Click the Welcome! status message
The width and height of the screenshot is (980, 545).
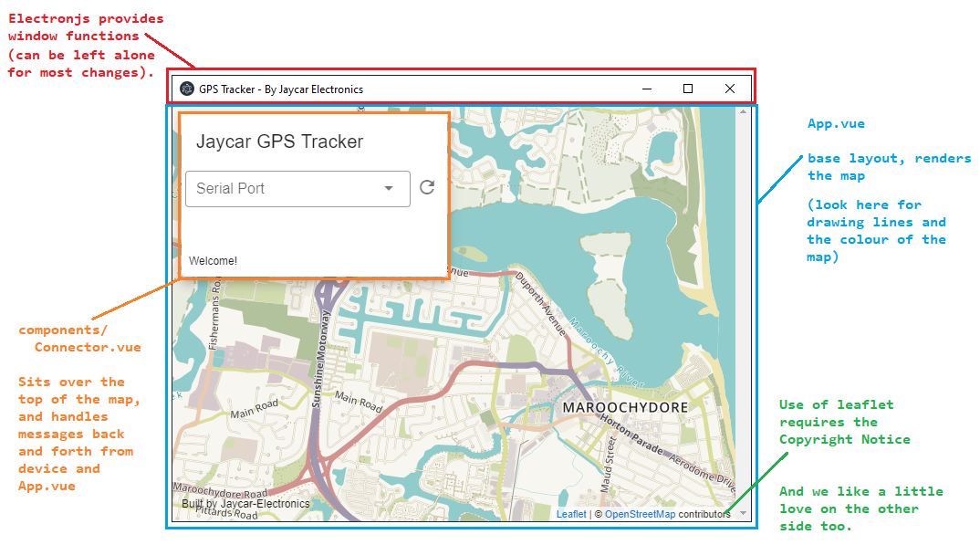(213, 260)
